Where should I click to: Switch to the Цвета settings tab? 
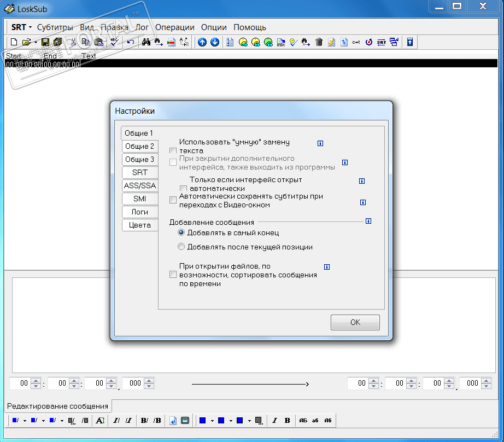tap(140, 225)
